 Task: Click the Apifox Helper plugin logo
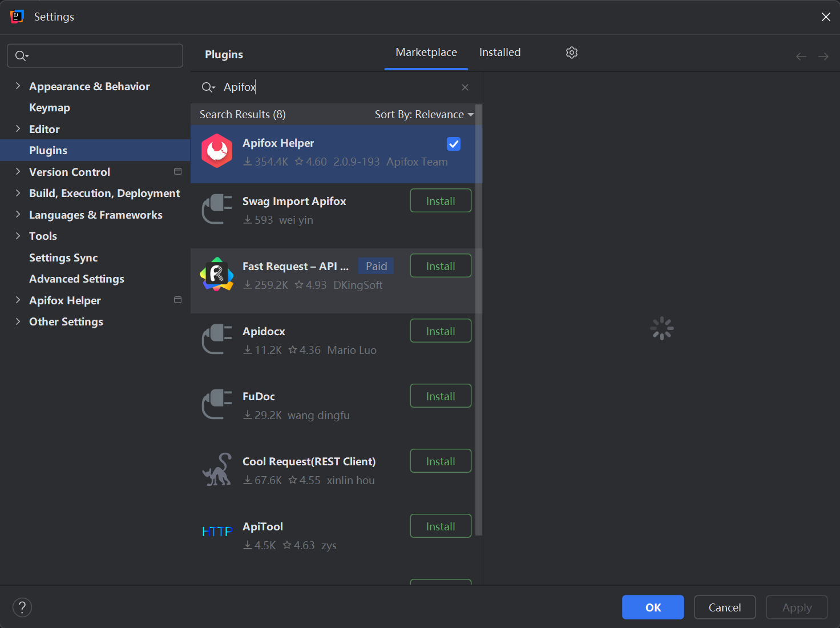(x=217, y=151)
